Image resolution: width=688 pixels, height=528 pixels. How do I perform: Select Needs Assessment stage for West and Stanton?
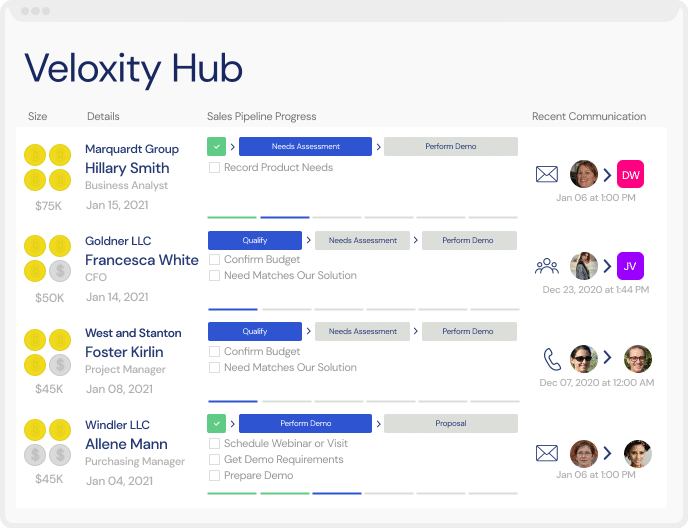click(x=362, y=331)
